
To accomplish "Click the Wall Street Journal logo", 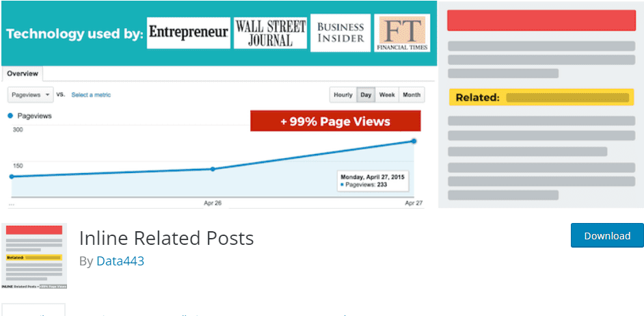I will tap(270, 33).
